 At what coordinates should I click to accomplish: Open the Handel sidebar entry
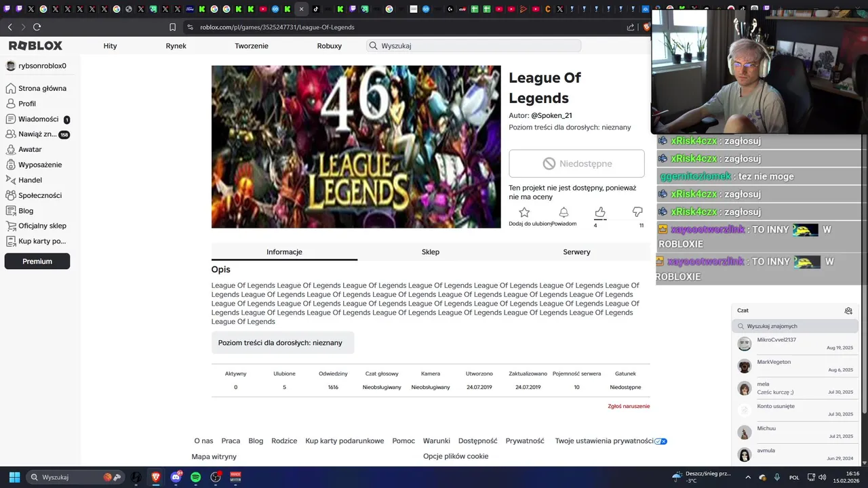(24, 180)
